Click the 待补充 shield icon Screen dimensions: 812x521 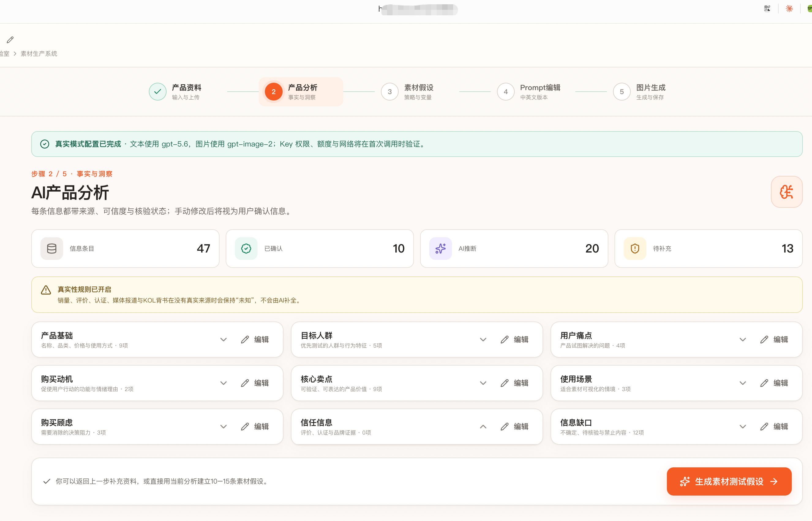coord(635,248)
